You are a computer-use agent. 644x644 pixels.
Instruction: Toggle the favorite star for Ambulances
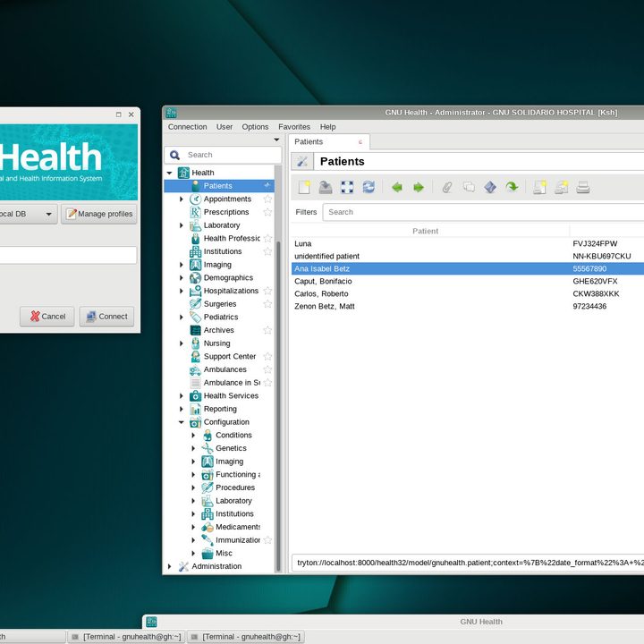click(267, 369)
